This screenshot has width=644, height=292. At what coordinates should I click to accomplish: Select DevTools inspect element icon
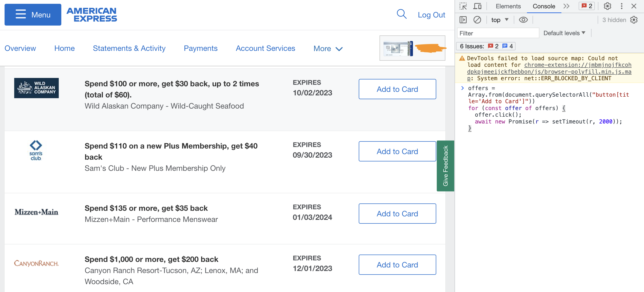(x=463, y=6)
